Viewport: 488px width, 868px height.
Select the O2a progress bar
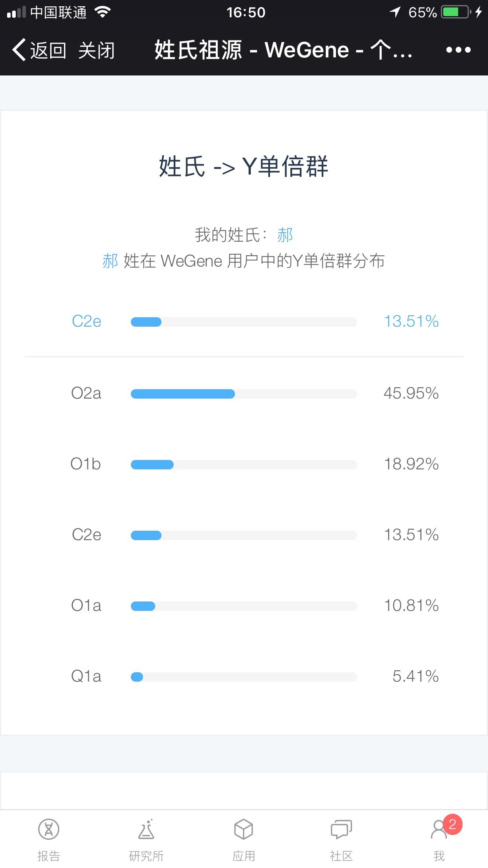(244, 394)
